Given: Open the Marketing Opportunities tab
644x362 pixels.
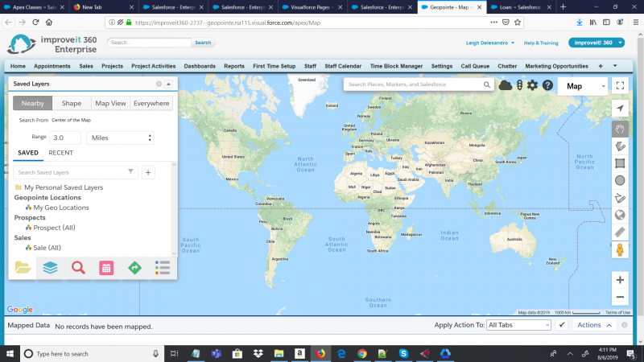Looking at the screenshot, I should [x=556, y=66].
